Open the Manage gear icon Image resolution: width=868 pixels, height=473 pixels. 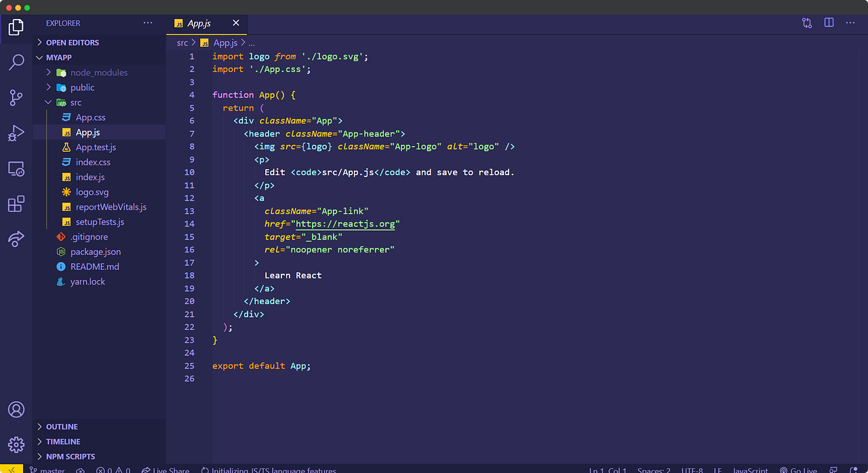(x=16, y=444)
